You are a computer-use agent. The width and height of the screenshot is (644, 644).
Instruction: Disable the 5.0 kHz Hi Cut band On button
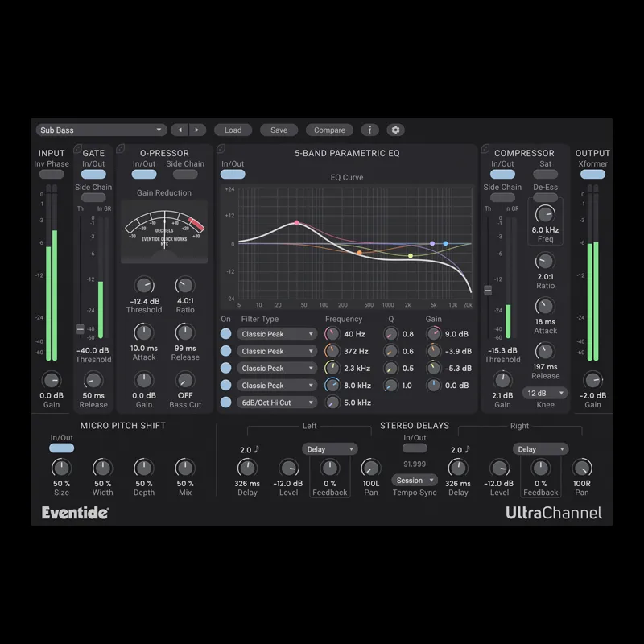[x=226, y=402]
